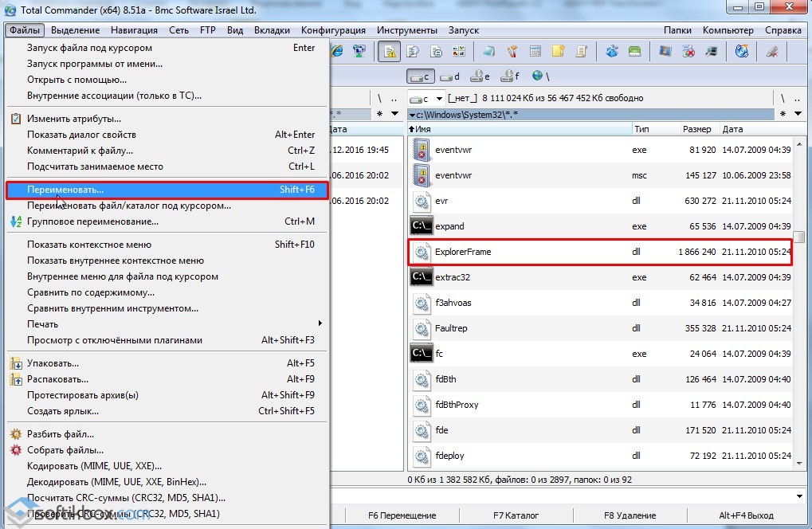
Task: Switch to drive d using its button
Action: pyautogui.click(x=450, y=76)
